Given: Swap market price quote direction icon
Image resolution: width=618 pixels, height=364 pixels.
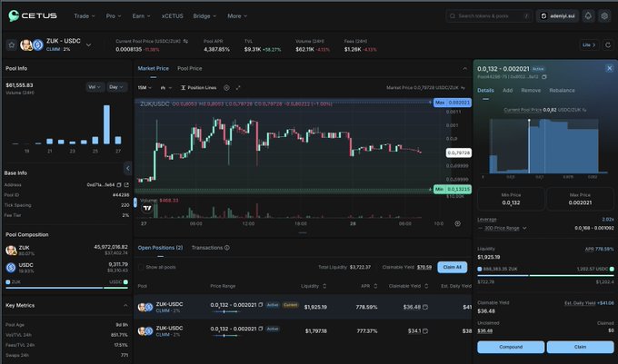Looking at the screenshot, I should tap(463, 88).
